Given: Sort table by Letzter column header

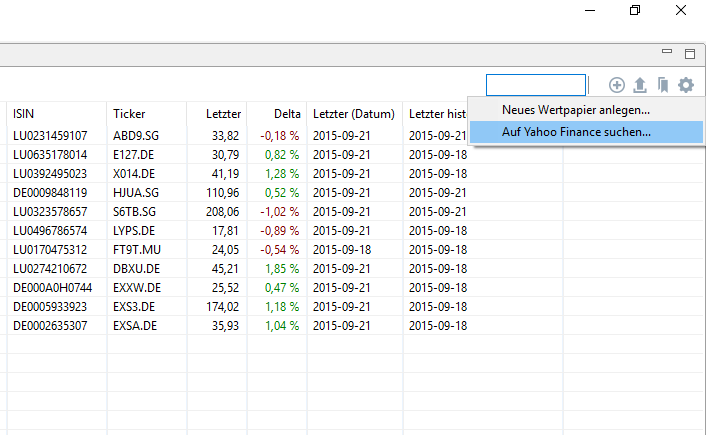Looking at the screenshot, I should point(217,114).
